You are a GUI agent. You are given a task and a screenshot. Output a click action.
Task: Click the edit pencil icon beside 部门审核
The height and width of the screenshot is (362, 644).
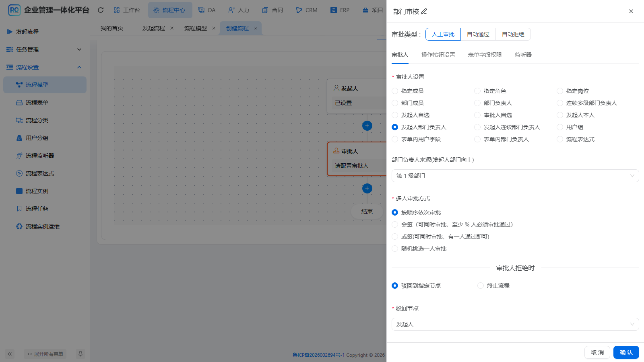click(x=424, y=12)
